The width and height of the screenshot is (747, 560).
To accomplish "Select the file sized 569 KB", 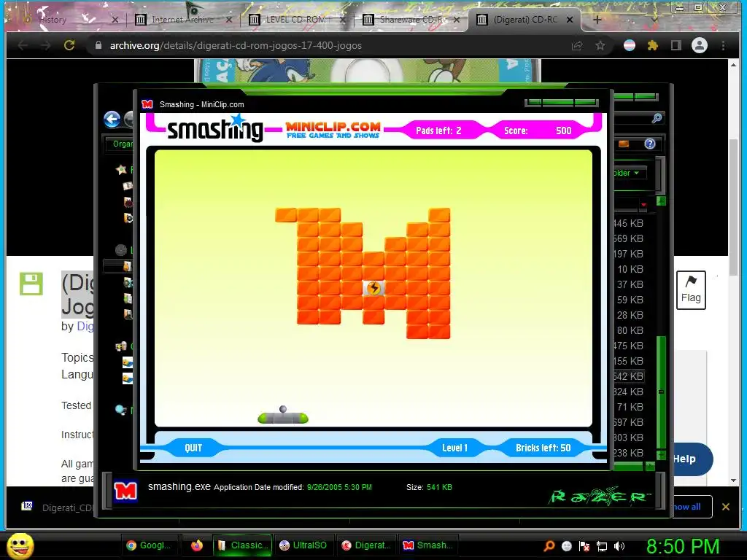I will [628, 238].
